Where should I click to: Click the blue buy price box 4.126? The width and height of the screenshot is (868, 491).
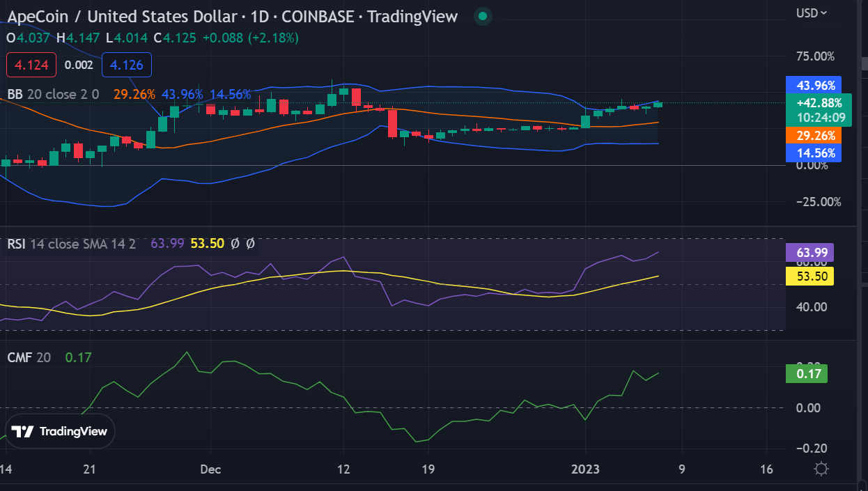127,65
